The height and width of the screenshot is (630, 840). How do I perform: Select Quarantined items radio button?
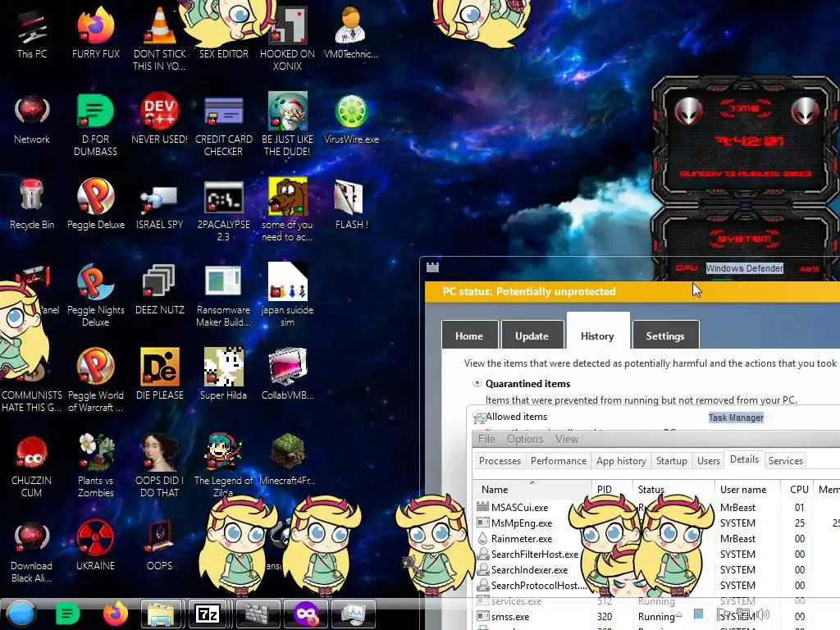click(477, 382)
